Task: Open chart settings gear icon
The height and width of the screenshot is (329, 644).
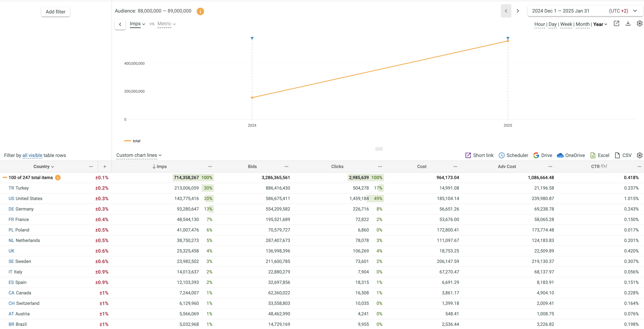Action: pyautogui.click(x=639, y=24)
